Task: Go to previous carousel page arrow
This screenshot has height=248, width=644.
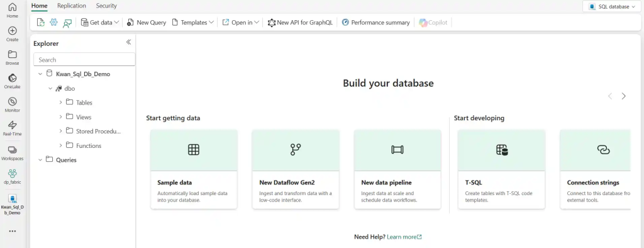Action: (610, 96)
